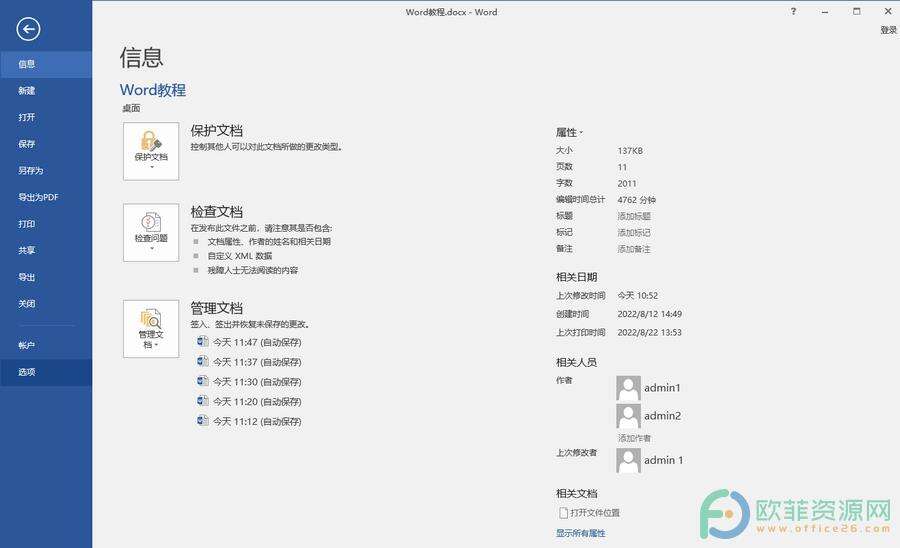
Task: Select the 导出为PDF menu item
Action: 46,197
